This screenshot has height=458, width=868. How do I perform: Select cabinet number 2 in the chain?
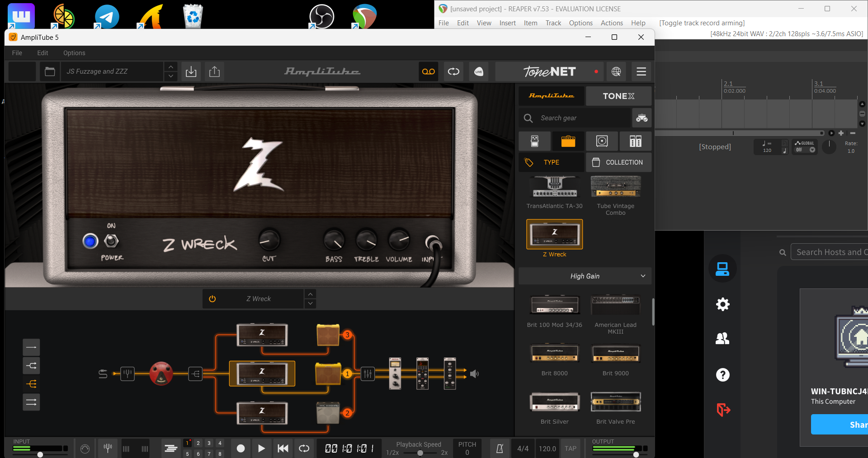328,413
